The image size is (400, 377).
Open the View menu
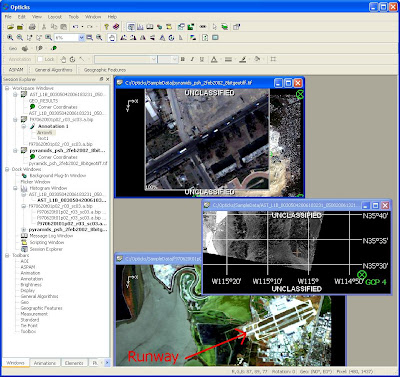37,16
